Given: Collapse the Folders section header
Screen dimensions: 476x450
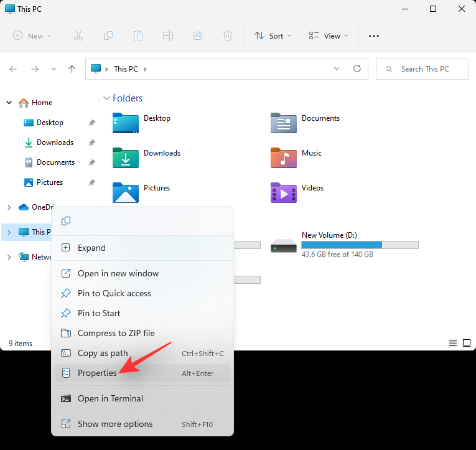Looking at the screenshot, I should [x=106, y=98].
